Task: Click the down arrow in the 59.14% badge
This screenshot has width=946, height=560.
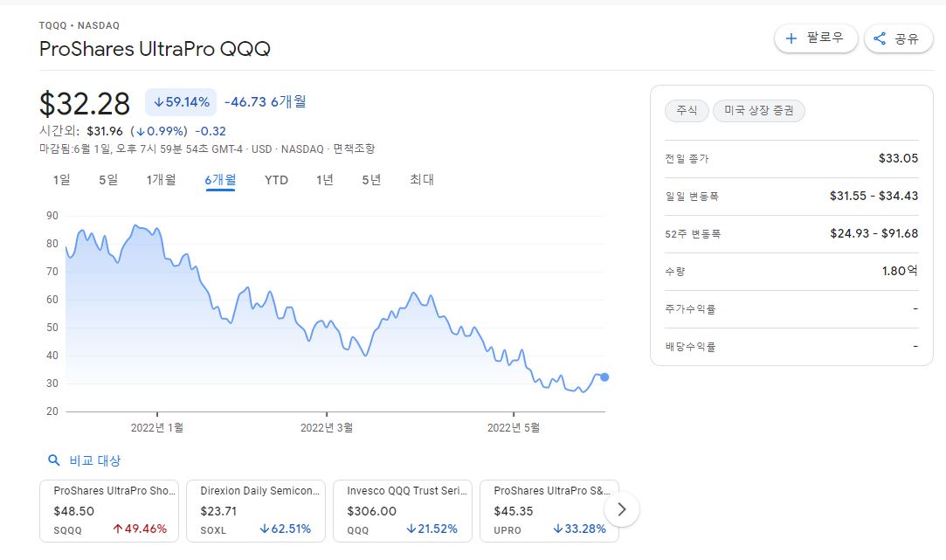Action: [x=159, y=102]
